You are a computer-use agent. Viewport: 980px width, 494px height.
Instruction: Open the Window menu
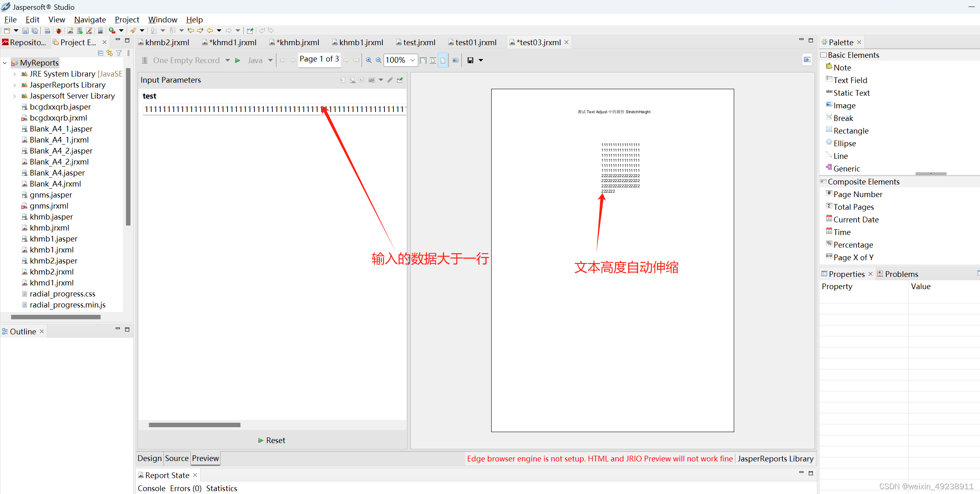coord(163,20)
